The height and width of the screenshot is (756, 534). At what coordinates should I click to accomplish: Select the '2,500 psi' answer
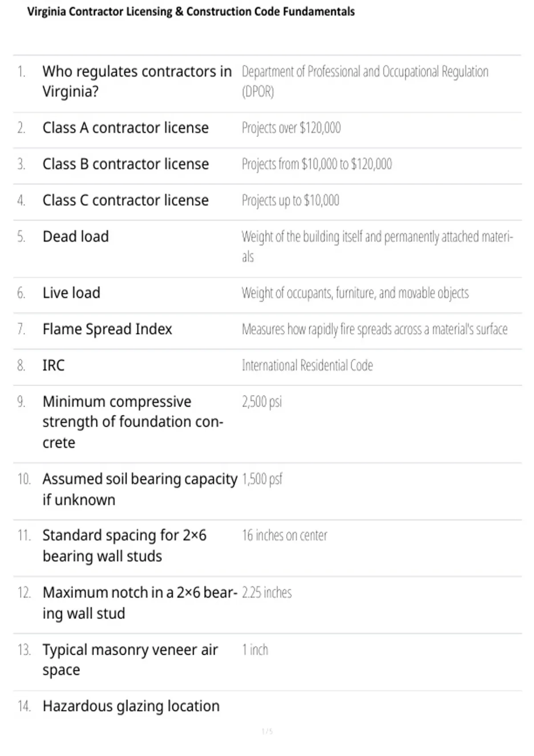pos(262,402)
